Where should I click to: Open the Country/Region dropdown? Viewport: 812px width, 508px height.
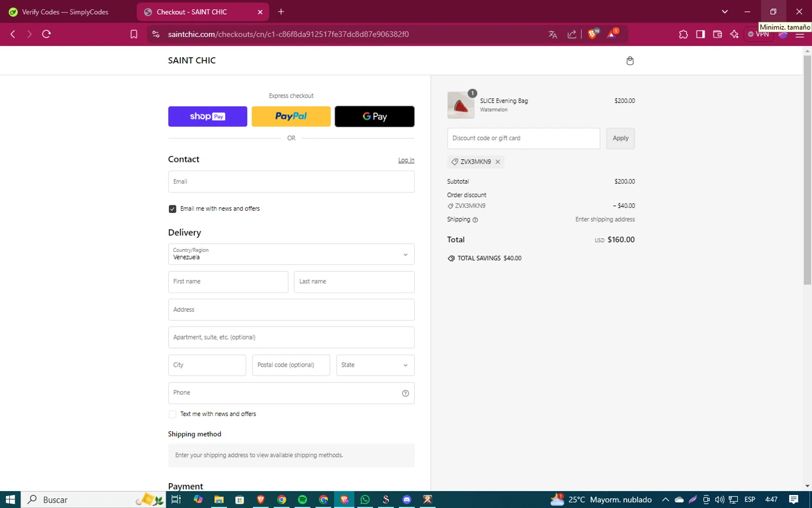point(291,254)
